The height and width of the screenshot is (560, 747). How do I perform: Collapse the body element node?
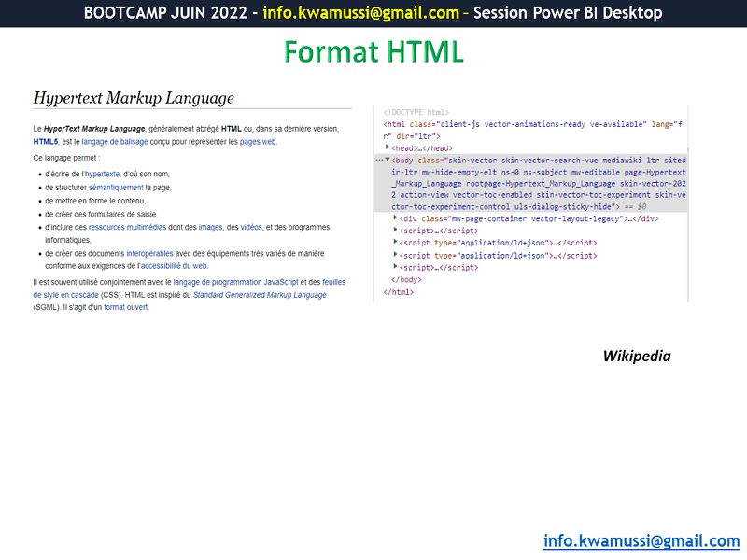point(387,161)
